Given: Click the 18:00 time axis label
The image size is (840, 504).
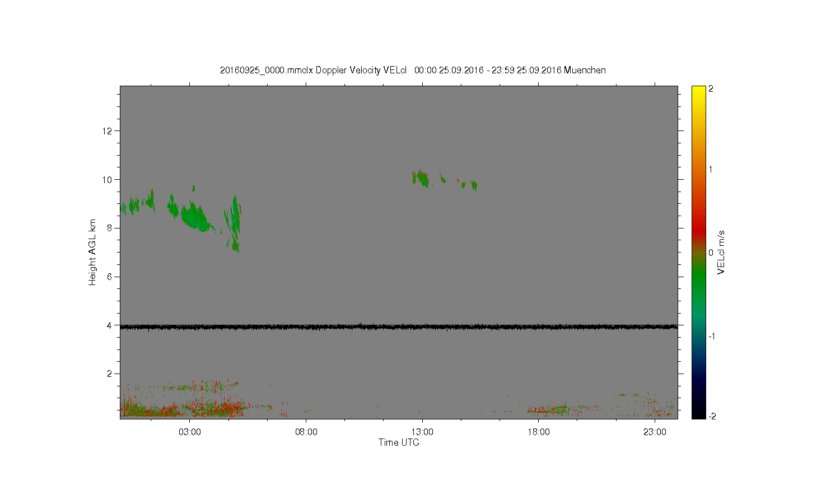Looking at the screenshot, I should coord(538,432).
